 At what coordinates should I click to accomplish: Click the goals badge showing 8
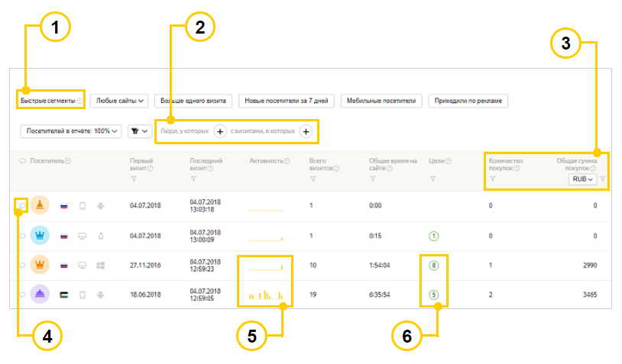(x=433, y=266)
